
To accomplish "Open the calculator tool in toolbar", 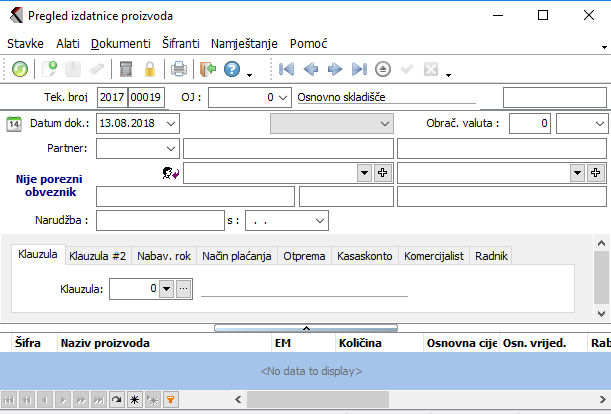I will (126, 69).
